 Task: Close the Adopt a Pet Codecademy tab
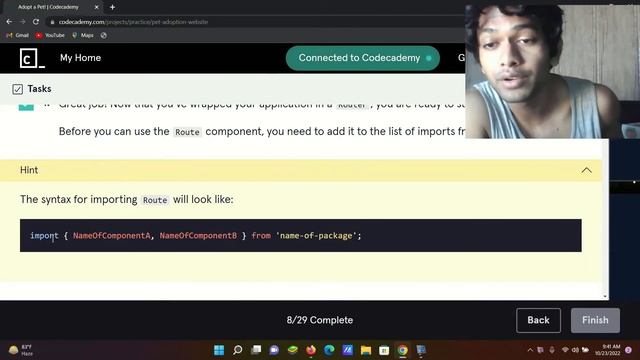point(96,7)
